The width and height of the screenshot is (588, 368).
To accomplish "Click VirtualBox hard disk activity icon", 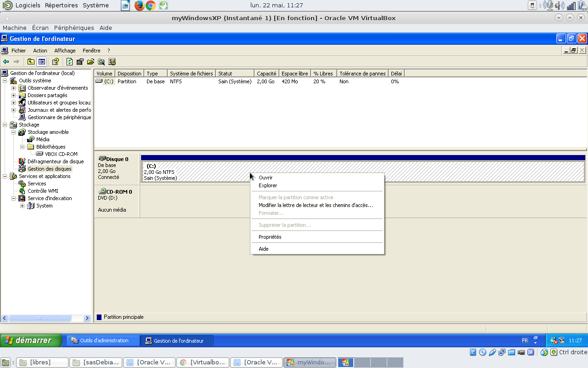I will click(x=473, y=352).
